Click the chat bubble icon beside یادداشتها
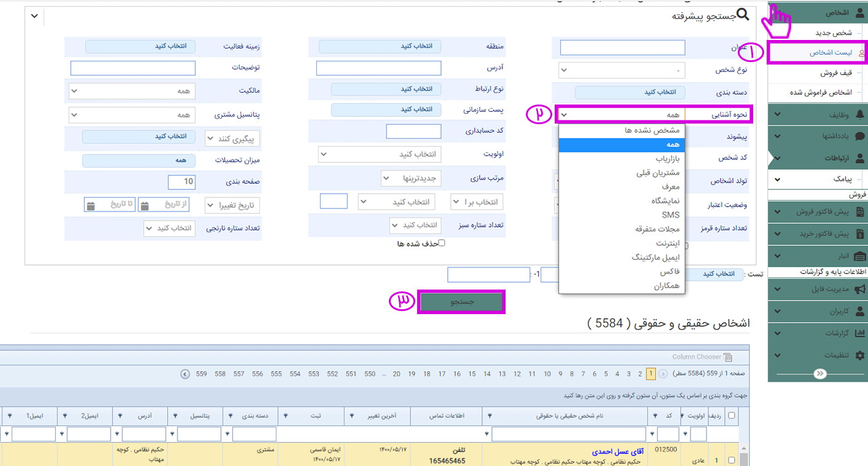The height and width of the screenshot is (466, 868). (859, 136)
